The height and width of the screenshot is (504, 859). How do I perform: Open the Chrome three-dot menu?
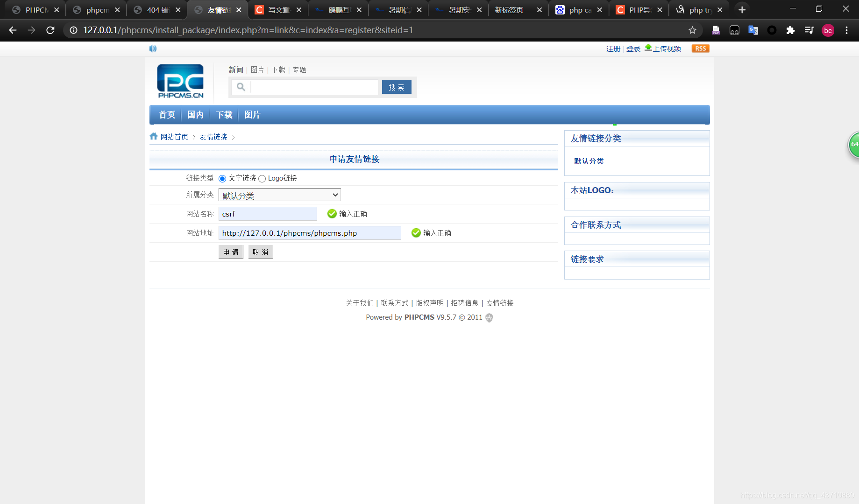846,30
